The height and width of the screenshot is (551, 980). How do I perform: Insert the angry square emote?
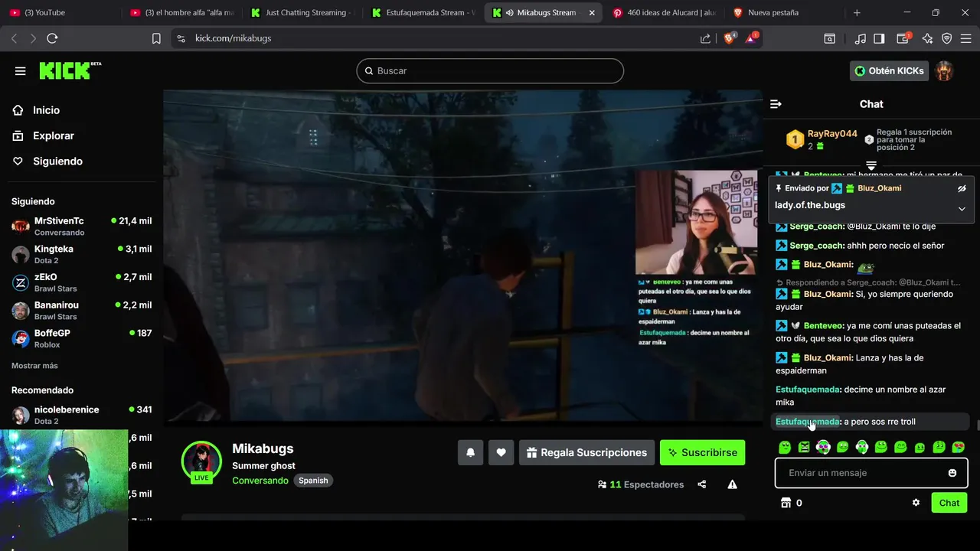[804, 447]
